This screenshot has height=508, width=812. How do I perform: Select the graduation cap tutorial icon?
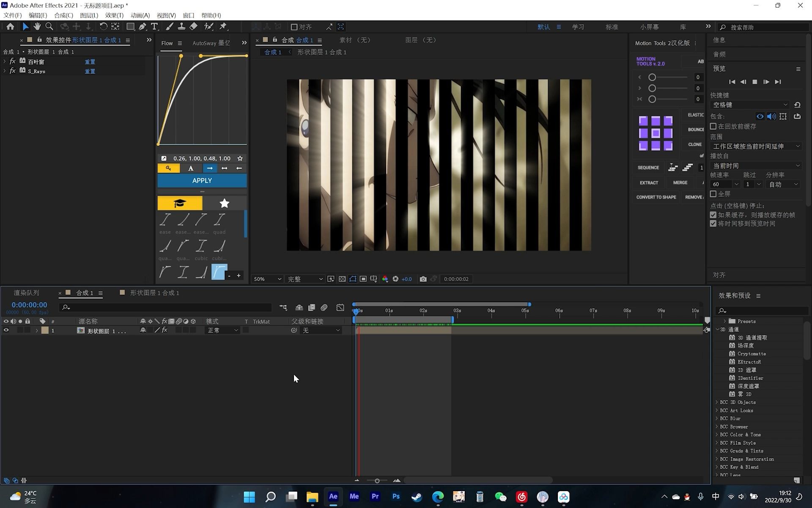pos(179,203)
